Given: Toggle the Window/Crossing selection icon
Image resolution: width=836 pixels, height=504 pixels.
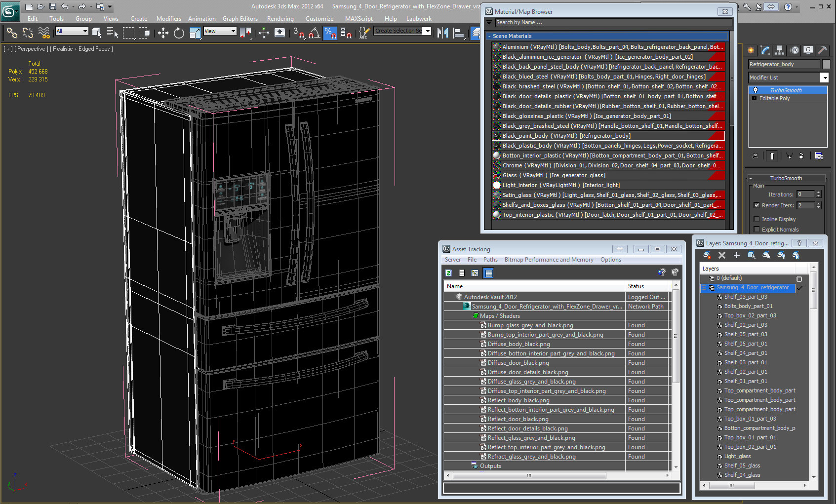Looking at the screenshot, I should pyautogui.click(x=144, y=33).
